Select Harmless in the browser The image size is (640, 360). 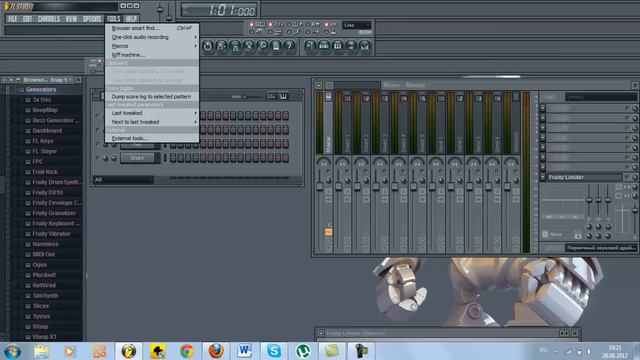(x=45, y=244)
